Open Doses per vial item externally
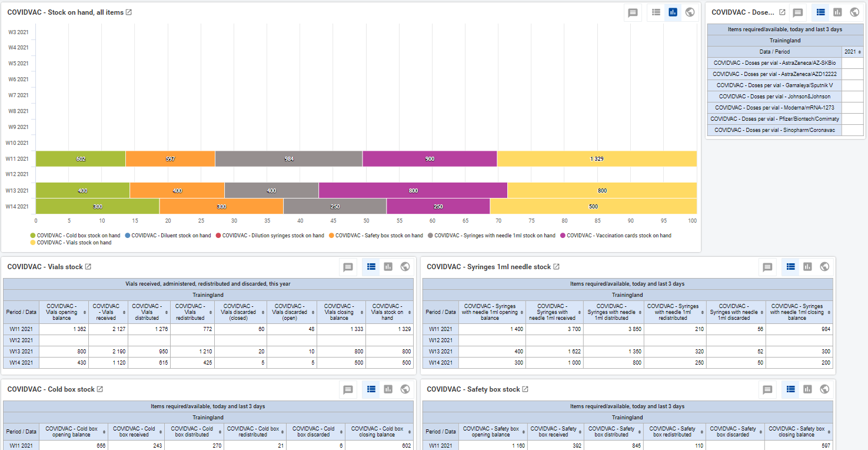868x450 pixels. click(x=782, y=12)
